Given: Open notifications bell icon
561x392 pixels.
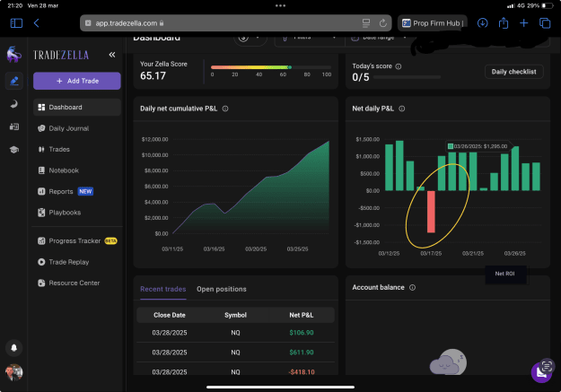Looking at the screenshot, I should [x=14, y=348].
